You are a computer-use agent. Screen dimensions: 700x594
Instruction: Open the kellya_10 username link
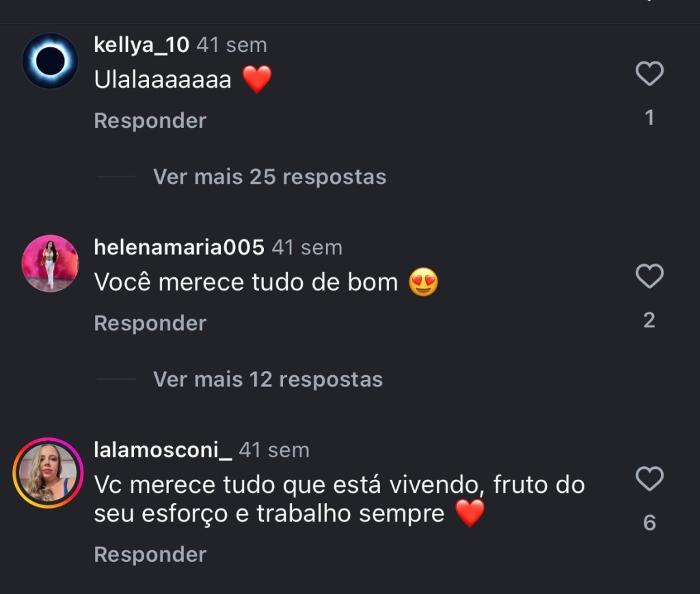(x=142, y=45)
